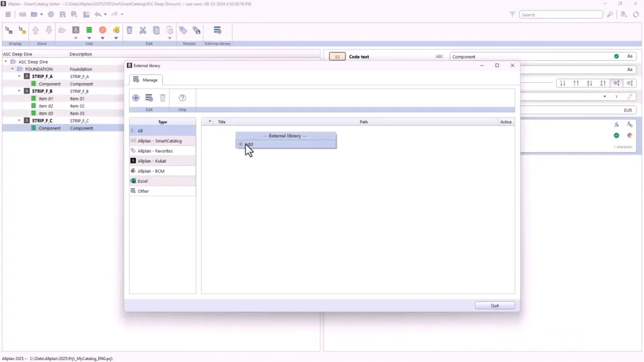
Task: Toggle the green checkmark next to Component field
Action: click(616, 56)
